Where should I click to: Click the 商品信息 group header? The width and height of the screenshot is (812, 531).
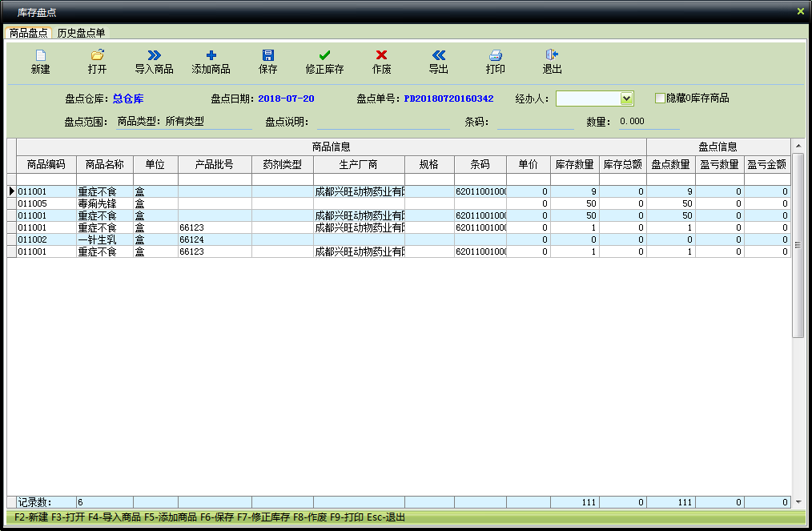(x=332, y=147)
